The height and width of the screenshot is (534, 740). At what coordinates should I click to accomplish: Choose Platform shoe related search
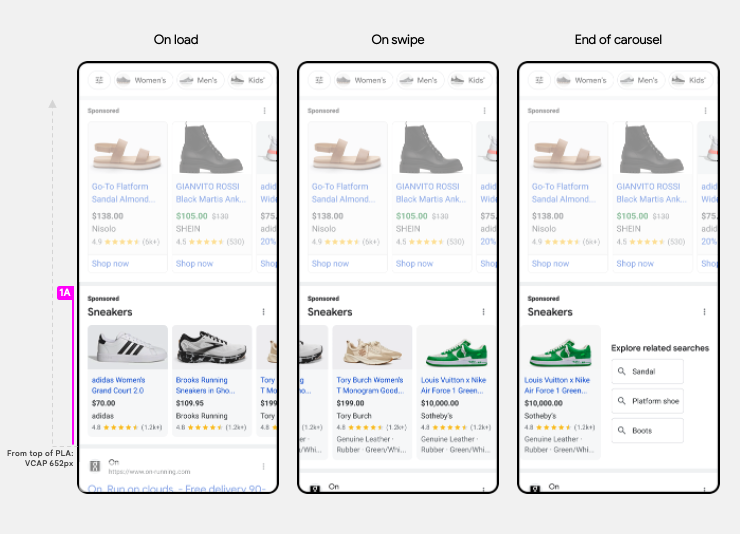pyautogui.click(x=647, y=401)
